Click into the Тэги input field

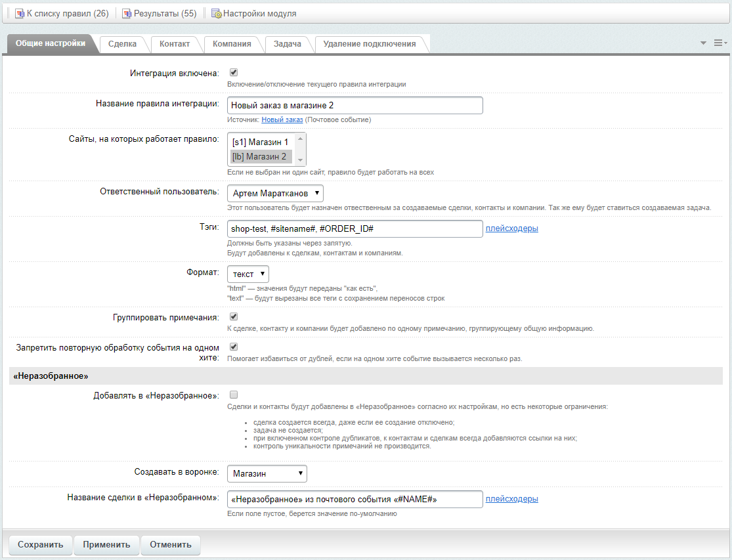355,228
